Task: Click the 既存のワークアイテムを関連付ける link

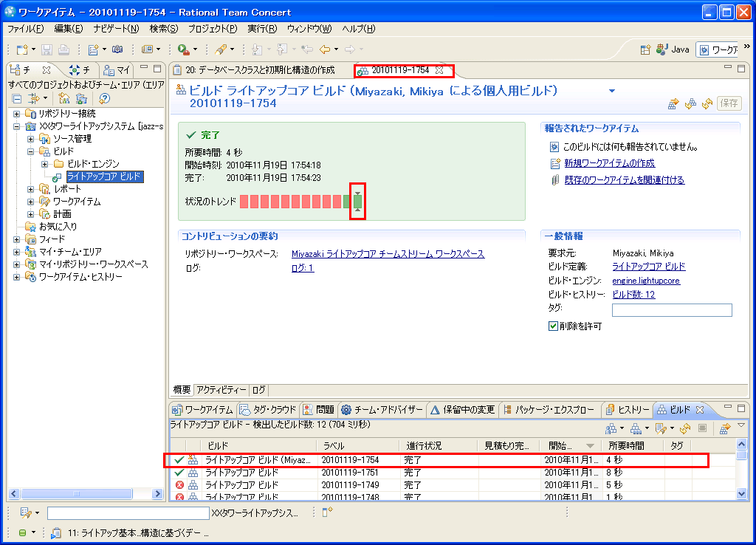Action: pyautogui.click(x=625, y=180)
